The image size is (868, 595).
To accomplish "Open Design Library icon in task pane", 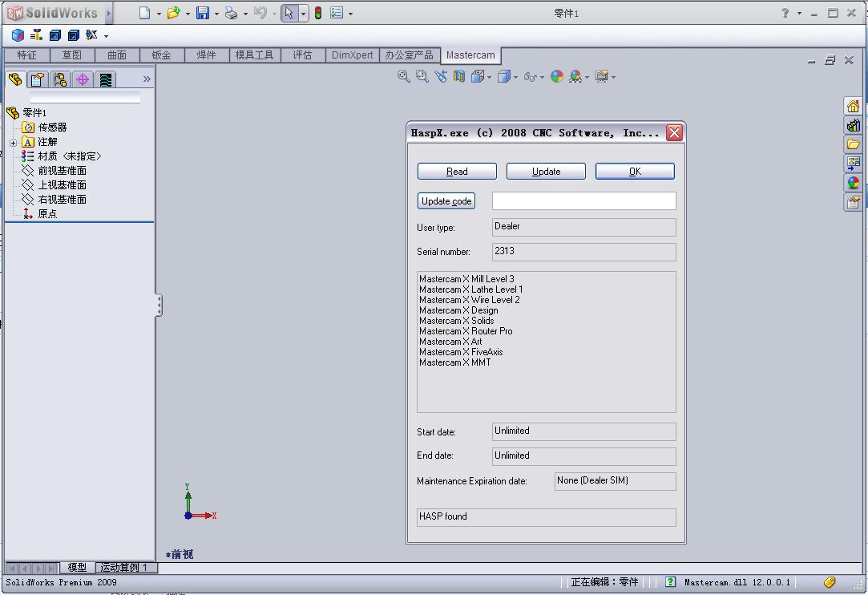I will coord(853,125).
